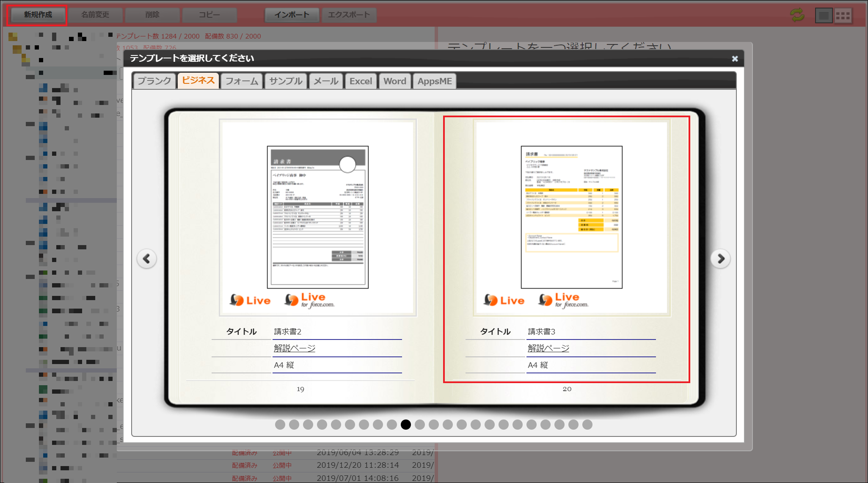
Task: Go to previous template page arrow
Action: (x=146, y=259)
